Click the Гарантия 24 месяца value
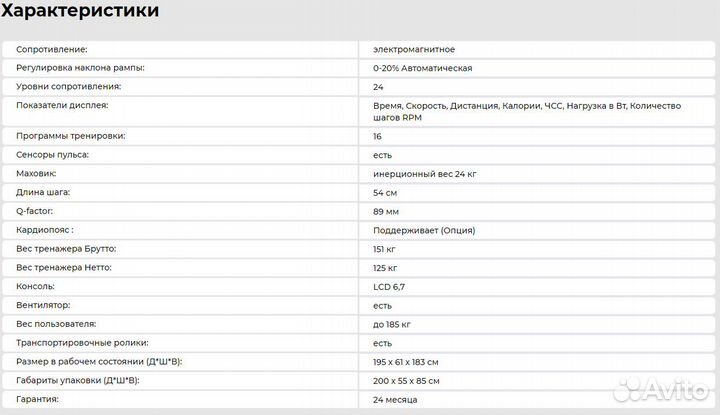This screenshot has width=720, height=415. point(395,399)
